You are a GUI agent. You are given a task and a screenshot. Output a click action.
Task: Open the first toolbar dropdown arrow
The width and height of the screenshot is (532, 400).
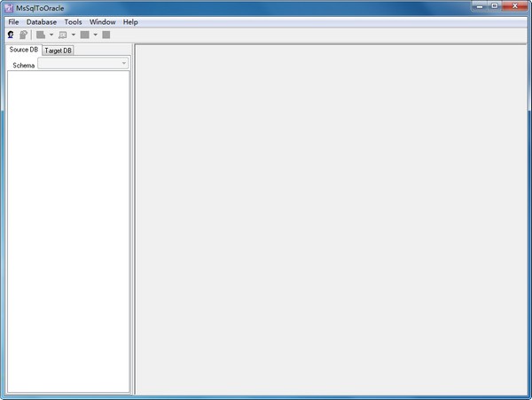click(x=51, y=35)
